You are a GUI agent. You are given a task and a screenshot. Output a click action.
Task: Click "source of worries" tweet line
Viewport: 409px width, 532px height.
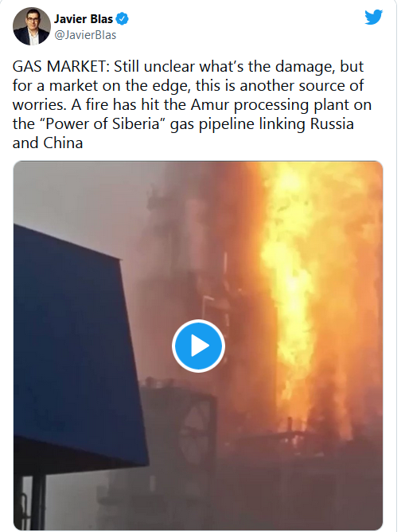click(188, 95)
